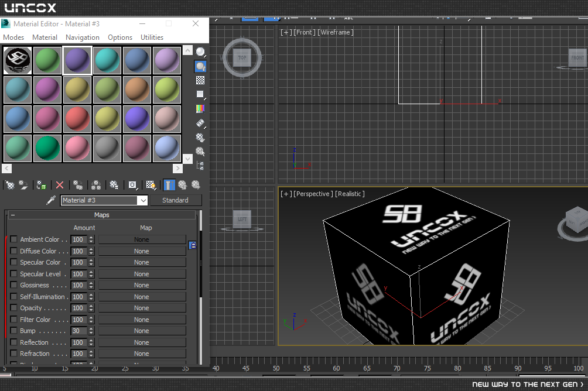Enable the Reflection map checkbox

click(13, 342)
